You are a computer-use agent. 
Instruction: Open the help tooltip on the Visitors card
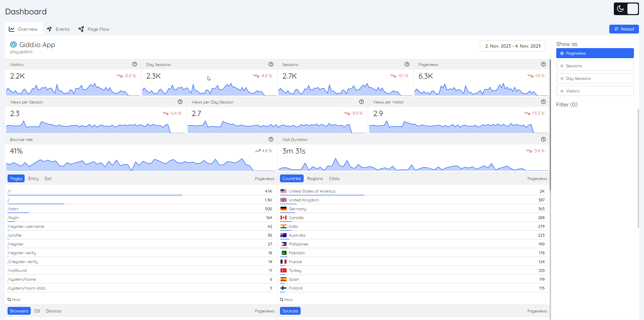135,64
